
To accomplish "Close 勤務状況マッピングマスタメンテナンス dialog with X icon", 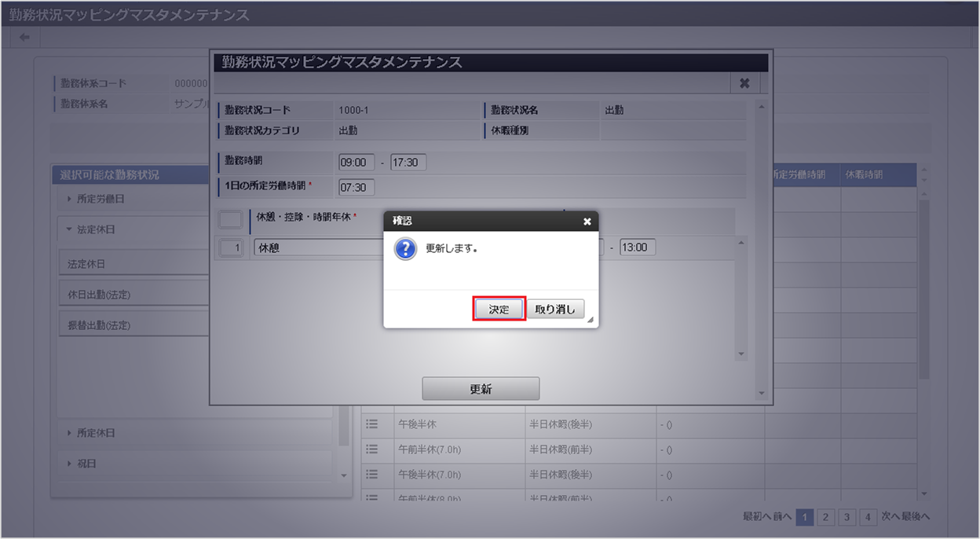I will (744, 82).
